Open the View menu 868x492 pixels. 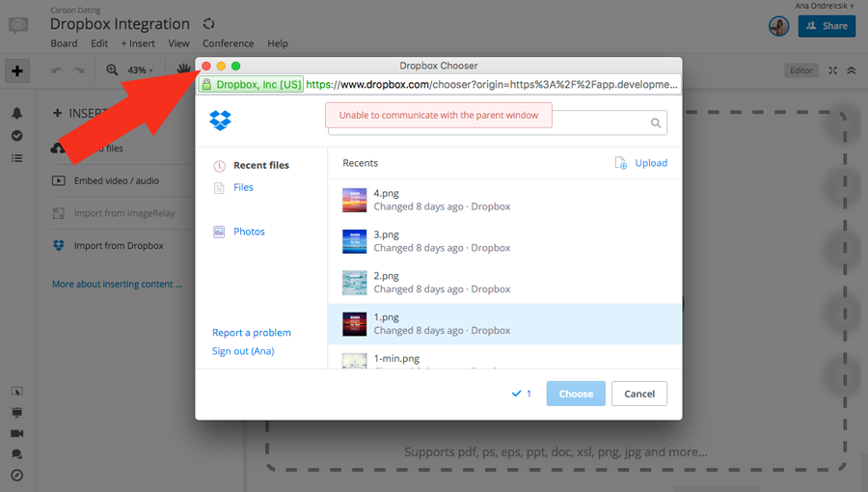coord(178,43)
